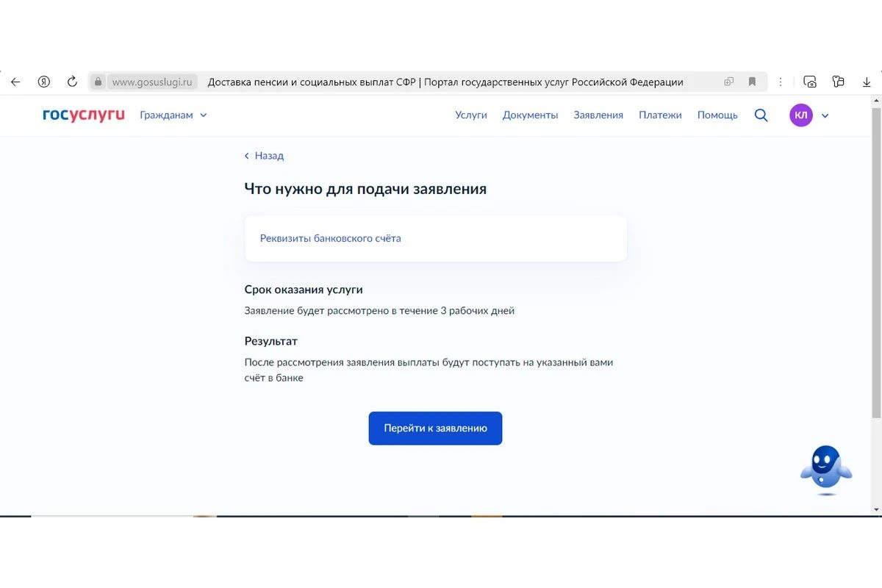The height and width of the screenshot is (588, 882).
Task: Click the Срок оказания услуги heading
Action: point(304,290)
